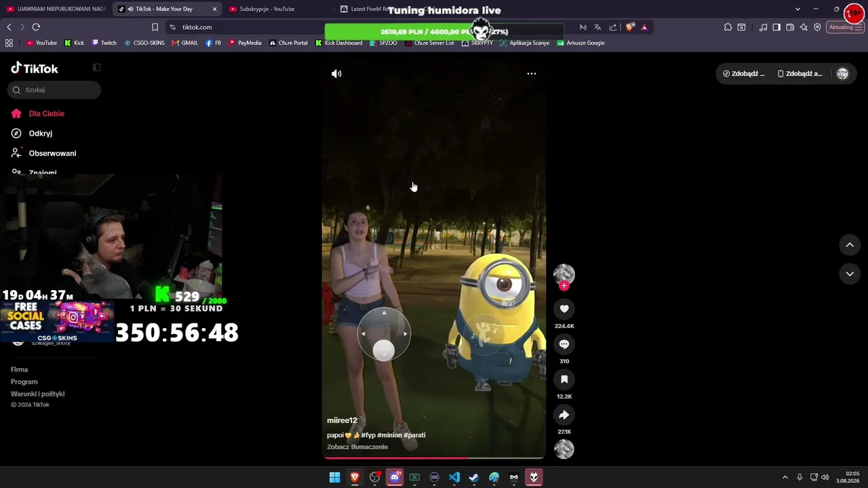Viewport: 868px width, 488px height.
Task: Go to the previous video with up chevron
Action: 850,245
